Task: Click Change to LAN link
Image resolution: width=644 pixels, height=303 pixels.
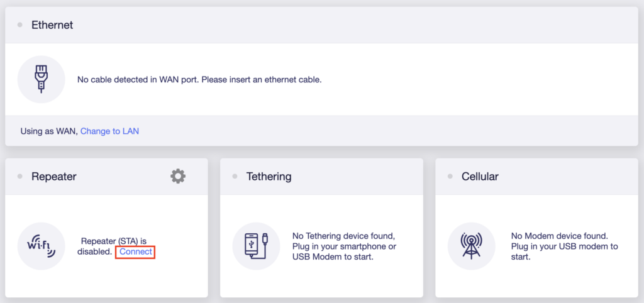Action: point(109,131)
